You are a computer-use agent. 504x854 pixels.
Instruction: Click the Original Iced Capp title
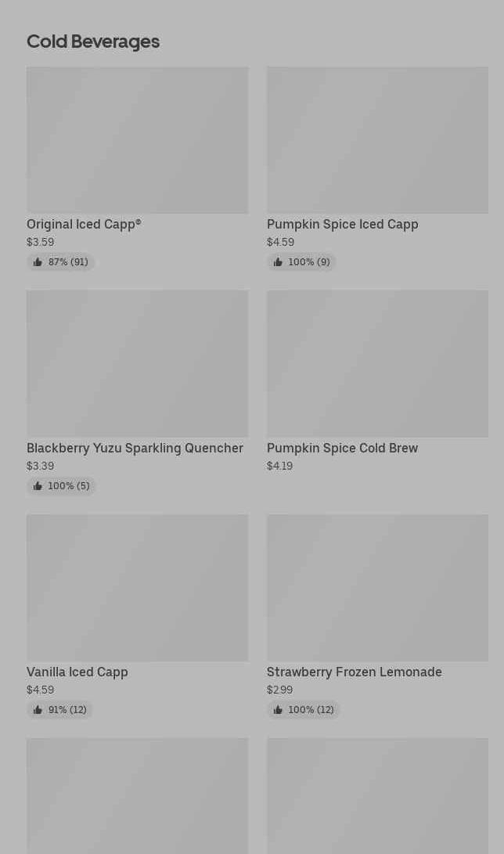[x=84, y=224]
